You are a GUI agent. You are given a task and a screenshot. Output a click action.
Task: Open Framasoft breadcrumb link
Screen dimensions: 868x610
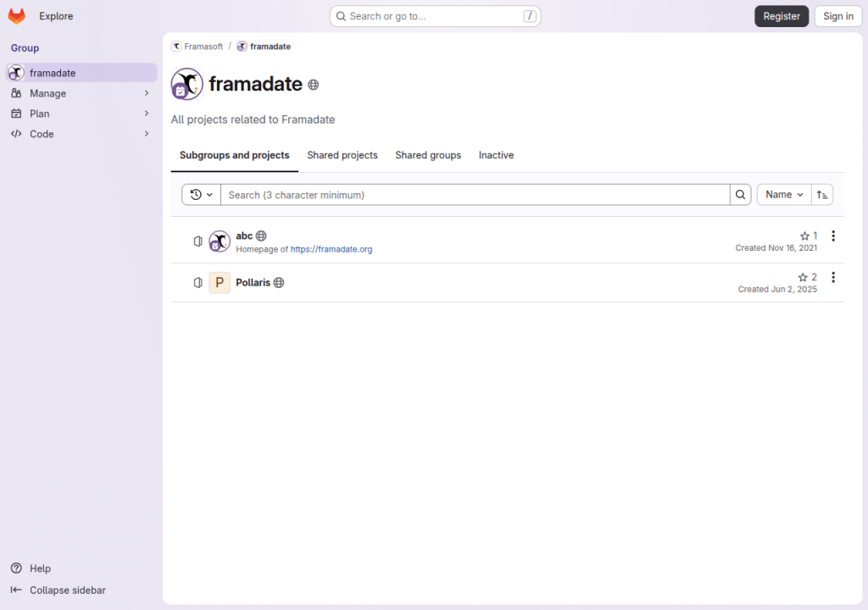pyautogui.click(x=203, y=47)
